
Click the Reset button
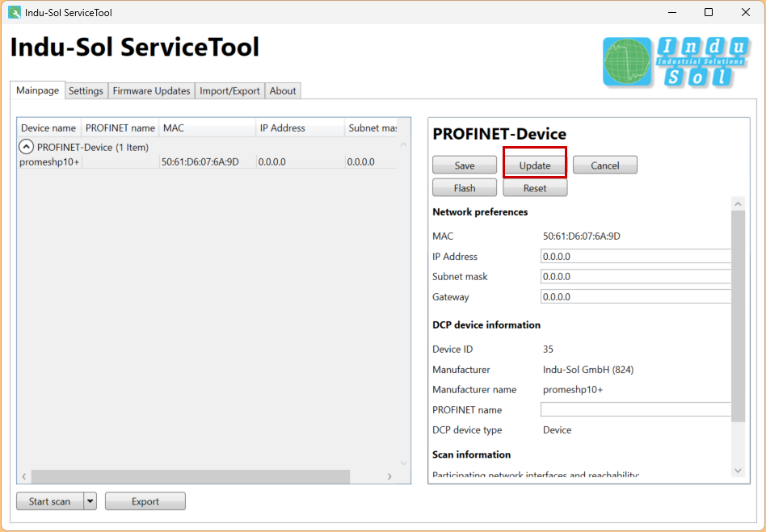(x=535, y=188)
